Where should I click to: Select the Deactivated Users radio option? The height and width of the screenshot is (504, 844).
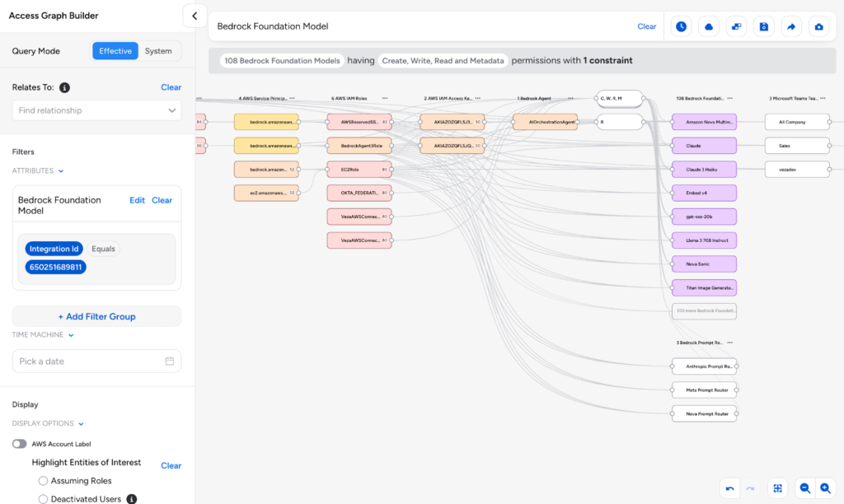(44, 499)
